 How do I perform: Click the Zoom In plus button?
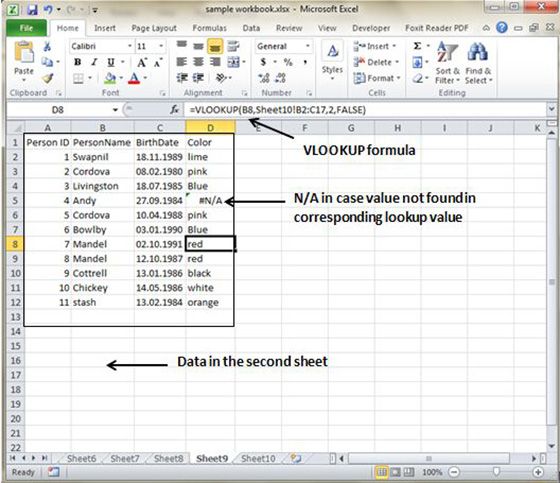(538, 472)
